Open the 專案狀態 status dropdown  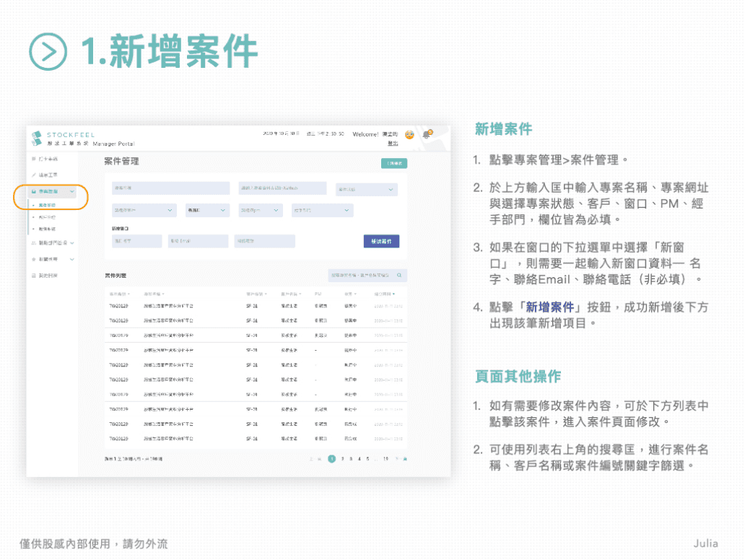(366, 189)
